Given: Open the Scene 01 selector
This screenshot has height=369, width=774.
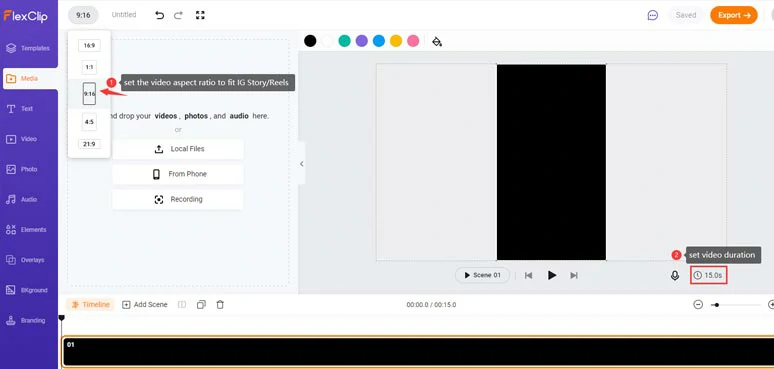Looking at the screenshot, I should pyautogui.click(x=483, y=275).
